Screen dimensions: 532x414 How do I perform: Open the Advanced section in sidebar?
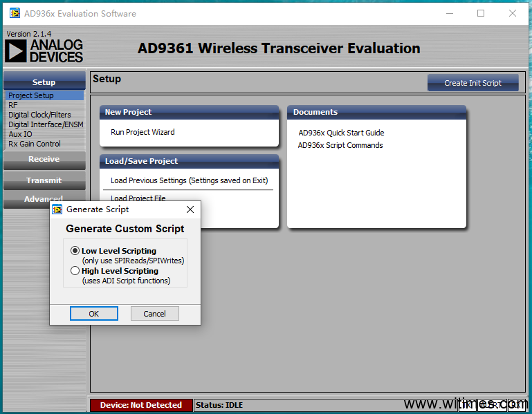tap(44, 198)
